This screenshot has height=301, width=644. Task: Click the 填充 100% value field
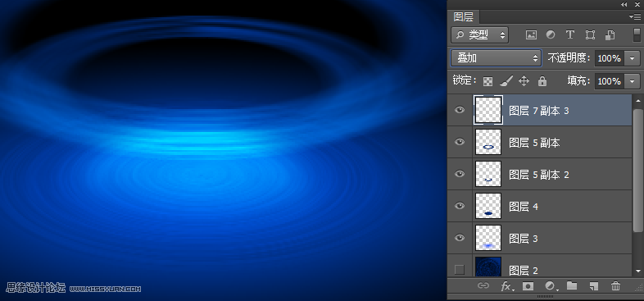tap(610, 81)
